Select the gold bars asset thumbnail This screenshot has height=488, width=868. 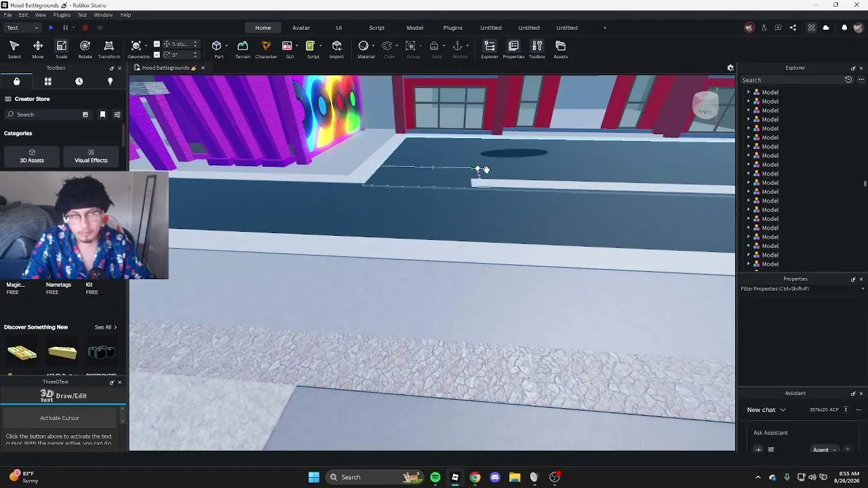click(x=22, y=352)
